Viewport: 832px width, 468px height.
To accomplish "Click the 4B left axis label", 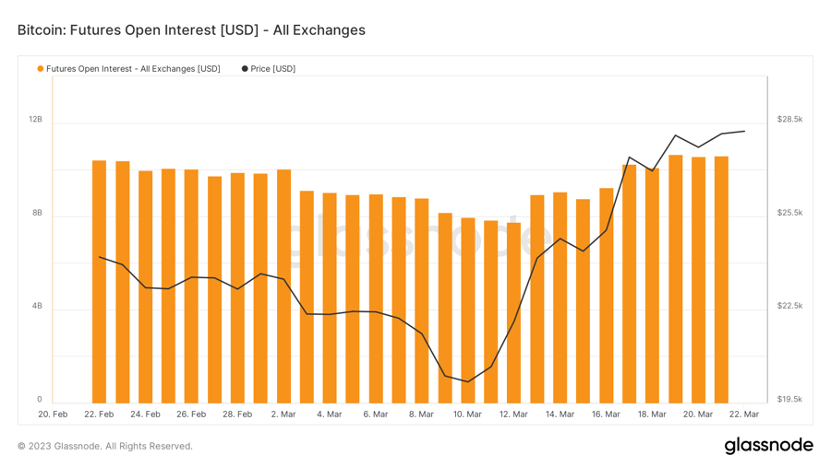I will pyautogui.click(x=36, y=306).
